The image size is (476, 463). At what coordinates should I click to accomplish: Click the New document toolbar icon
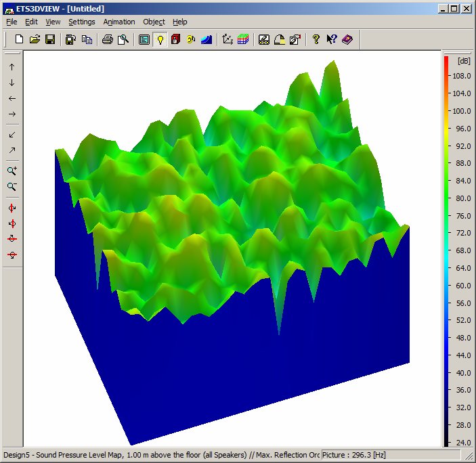tap(19, 39)
